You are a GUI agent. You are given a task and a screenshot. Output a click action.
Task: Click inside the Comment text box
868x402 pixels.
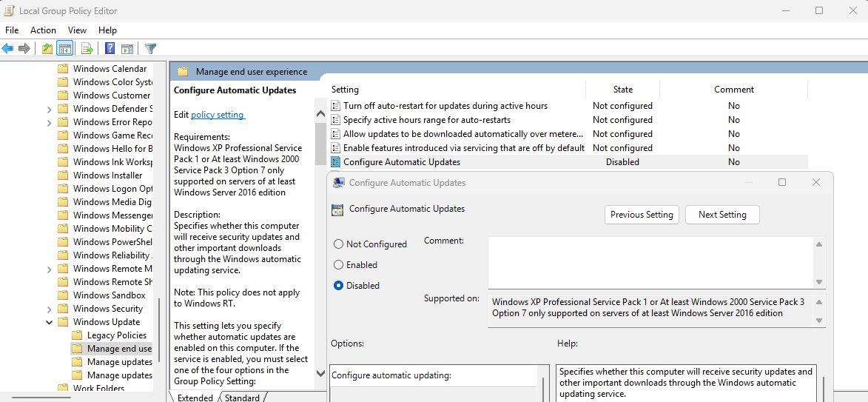tap(651, 263)
